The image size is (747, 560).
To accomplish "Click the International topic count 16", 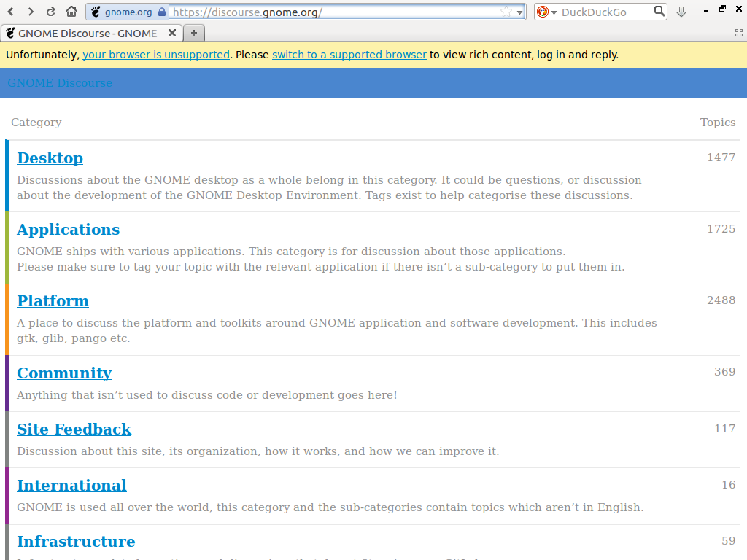I will click(729, 485).
